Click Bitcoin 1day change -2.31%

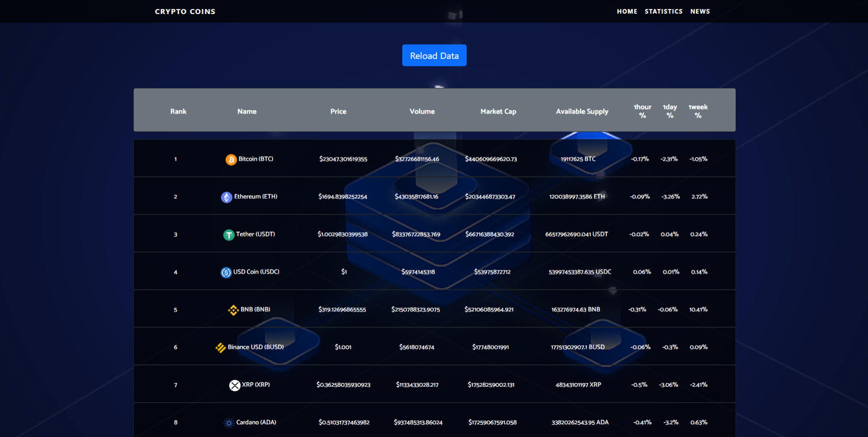669,159
